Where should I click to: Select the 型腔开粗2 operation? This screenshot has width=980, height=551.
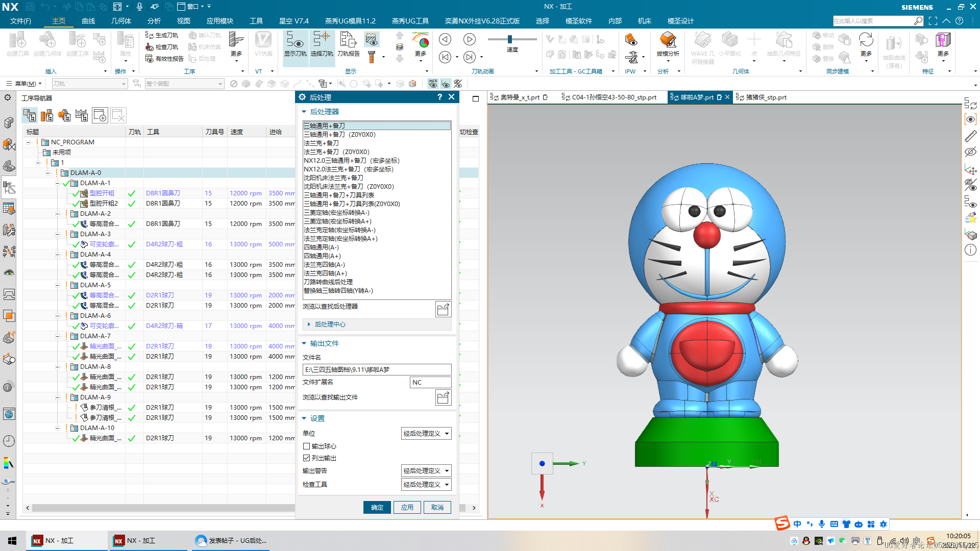coord(104,204)
